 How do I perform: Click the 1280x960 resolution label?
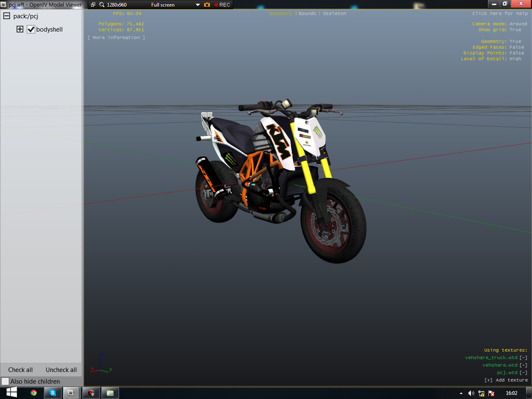(x=117, y=5)
